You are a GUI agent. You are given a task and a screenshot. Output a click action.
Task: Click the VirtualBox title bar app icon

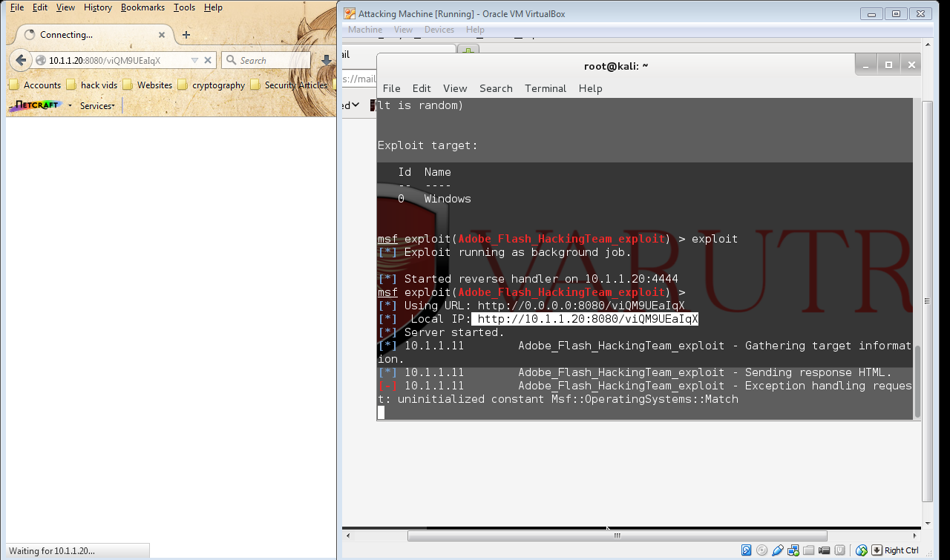click(x=349, y=13)
